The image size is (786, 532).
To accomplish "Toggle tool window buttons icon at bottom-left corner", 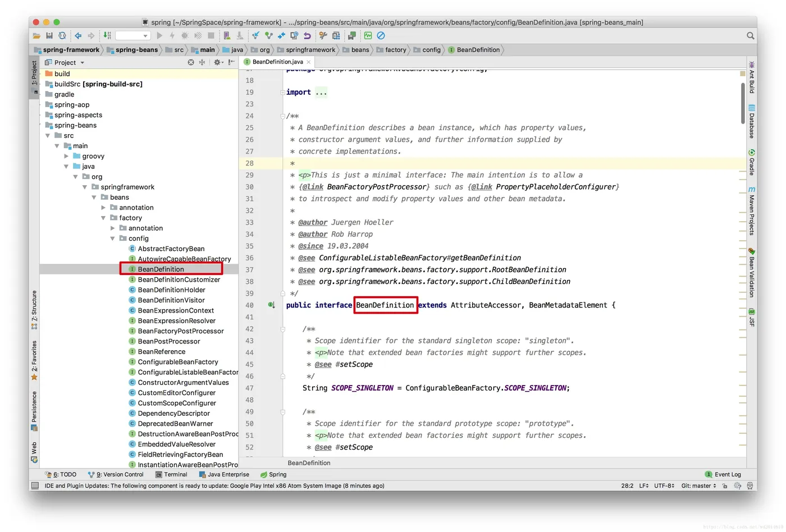I will coord(35,486).
